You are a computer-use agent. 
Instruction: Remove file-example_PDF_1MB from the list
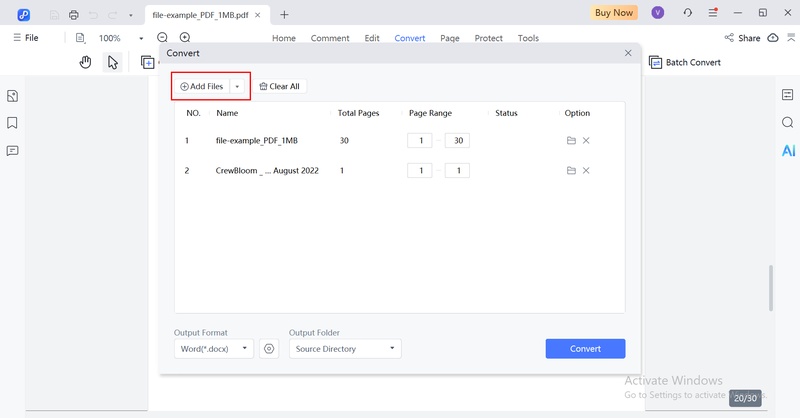(x=586, y=140)
